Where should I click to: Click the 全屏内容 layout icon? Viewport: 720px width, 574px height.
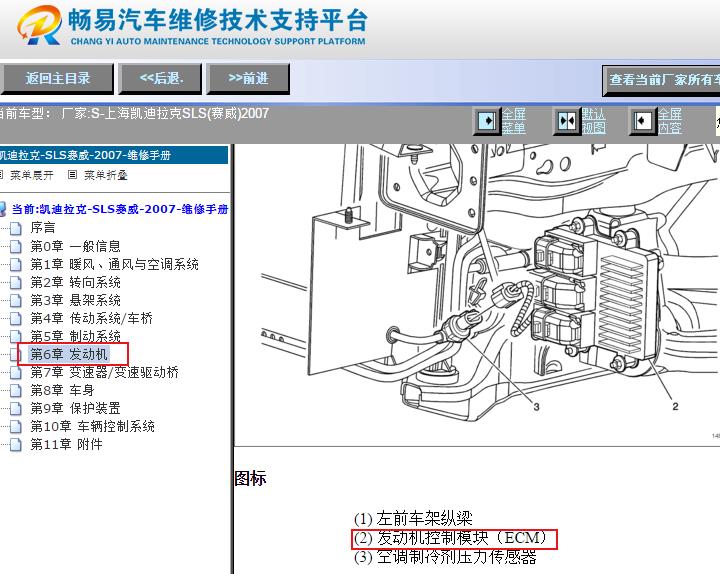pos(642,121)
